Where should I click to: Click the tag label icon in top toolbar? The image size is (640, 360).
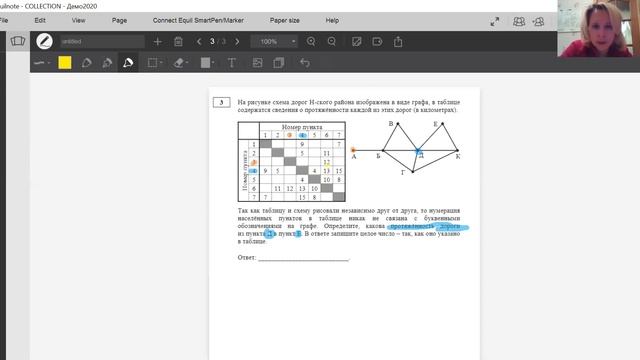pos(377,42)
